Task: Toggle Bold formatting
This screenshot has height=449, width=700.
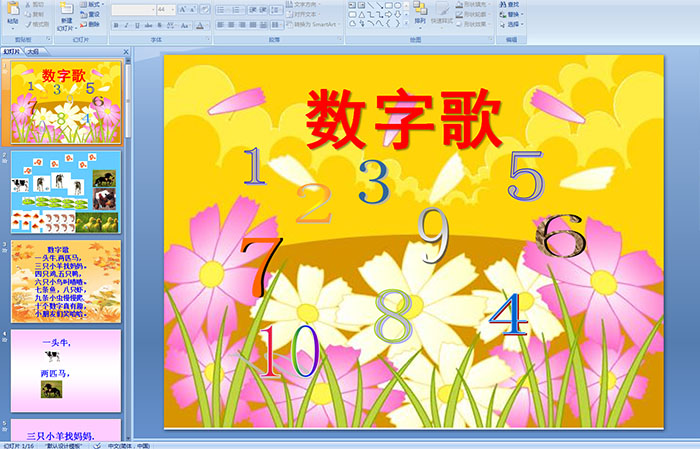Action: pyautogui.click(x=116, y=25)
